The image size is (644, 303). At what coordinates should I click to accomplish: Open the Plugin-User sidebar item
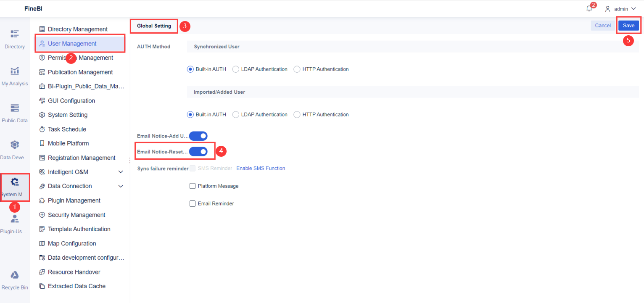coord(14,224)
